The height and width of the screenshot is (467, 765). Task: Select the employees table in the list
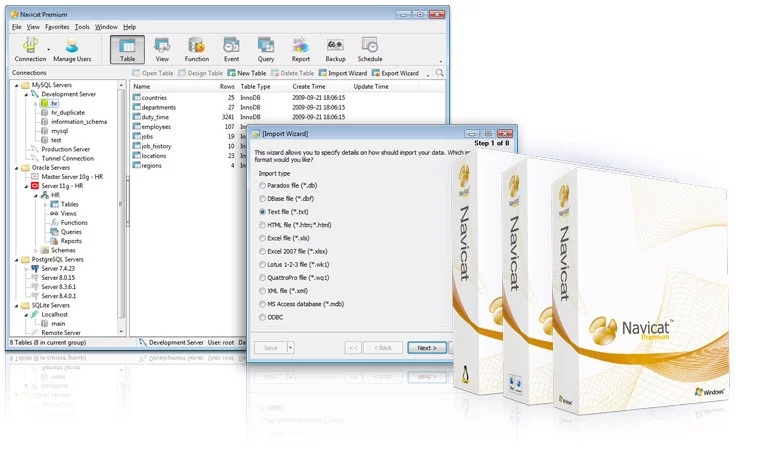tap(156, 127)
